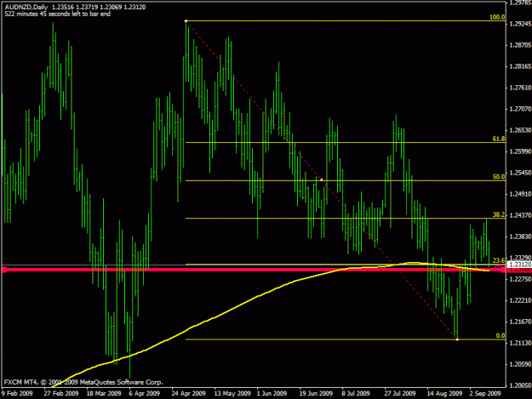
Task: Click the 2 Sep 2009 date label
Action: tap(485, 393)
